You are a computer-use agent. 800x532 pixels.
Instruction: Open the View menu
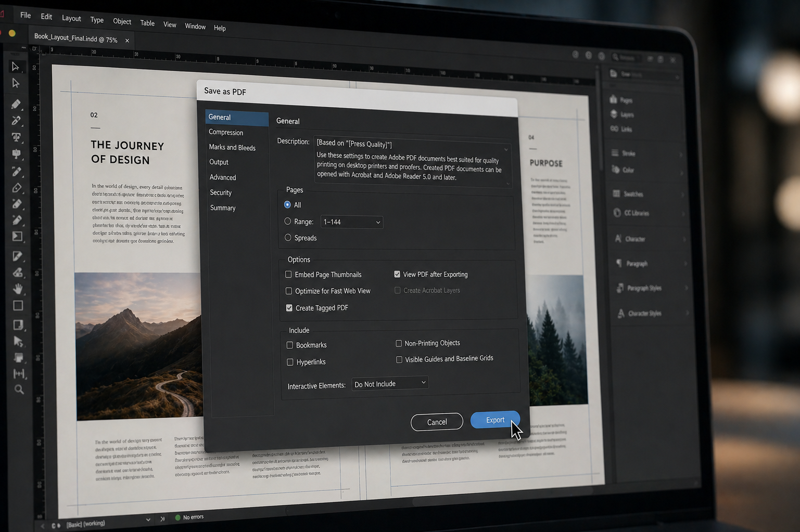[170, 24]
